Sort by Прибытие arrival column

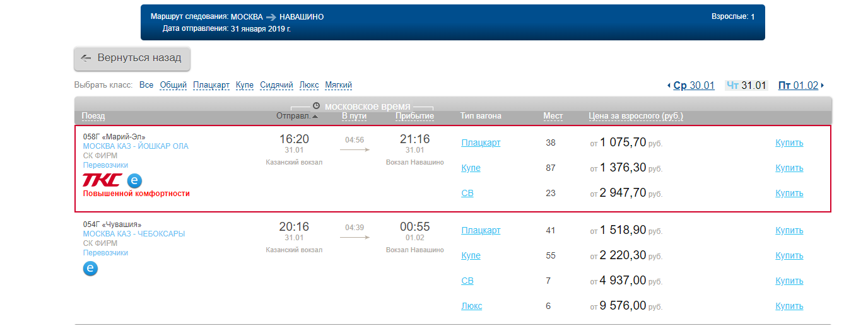414,116
